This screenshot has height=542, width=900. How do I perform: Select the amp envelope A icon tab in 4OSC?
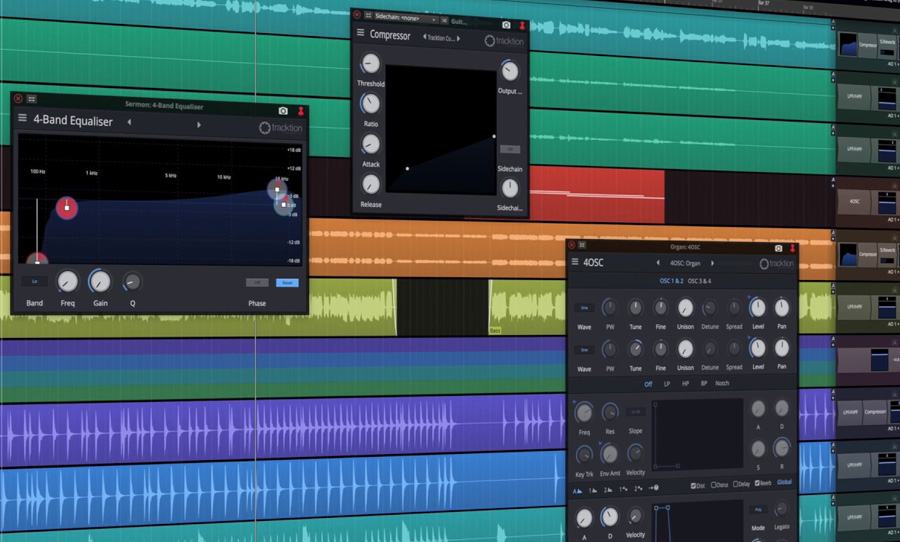[x=577, y=491]
